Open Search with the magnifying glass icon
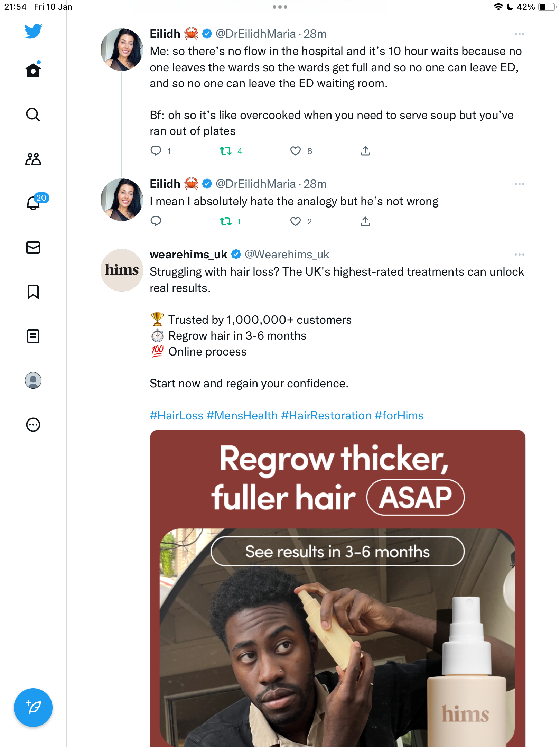 point(33,114)
